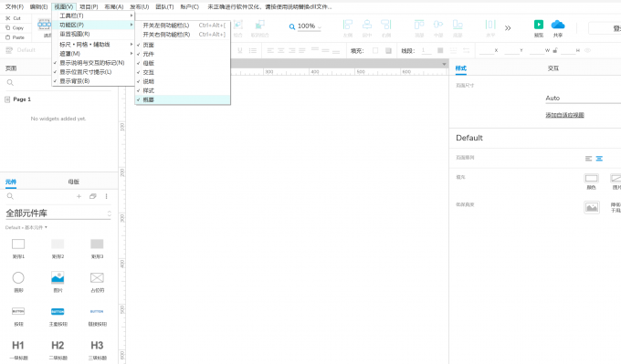Click the Cut scissors button
The width and height of the screenshot is (621, 364).
point(13,18)
